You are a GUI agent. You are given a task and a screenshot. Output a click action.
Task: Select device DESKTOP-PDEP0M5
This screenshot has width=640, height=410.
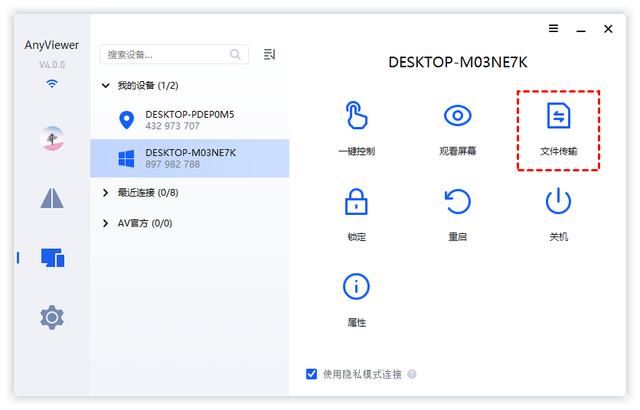point(190,120)
